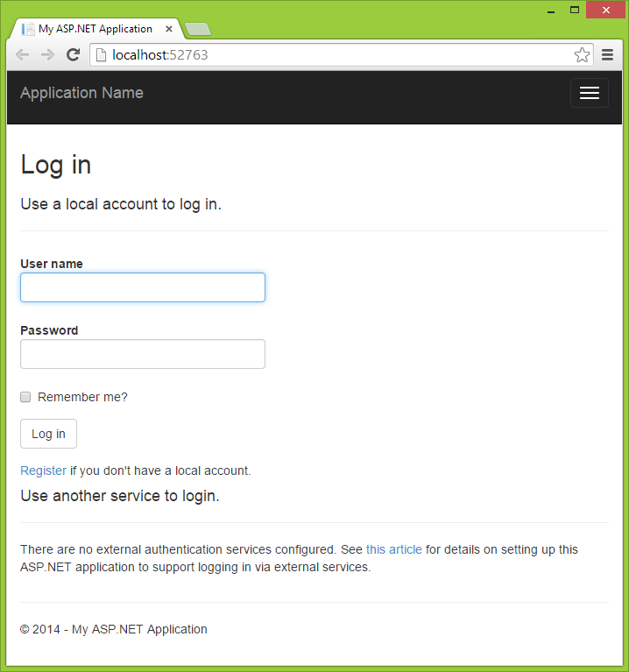Open the 'this article' link
629x672 pixels.
(393, 549)
